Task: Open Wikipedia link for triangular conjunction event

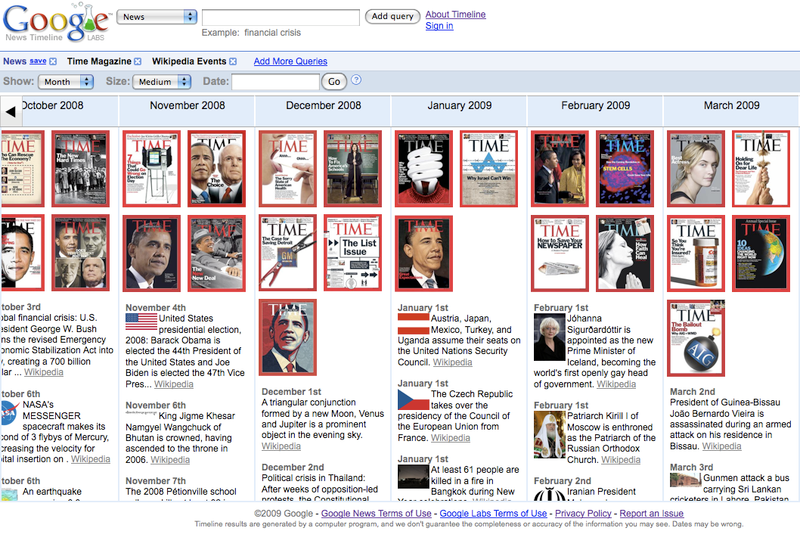Action: [281, 446]
